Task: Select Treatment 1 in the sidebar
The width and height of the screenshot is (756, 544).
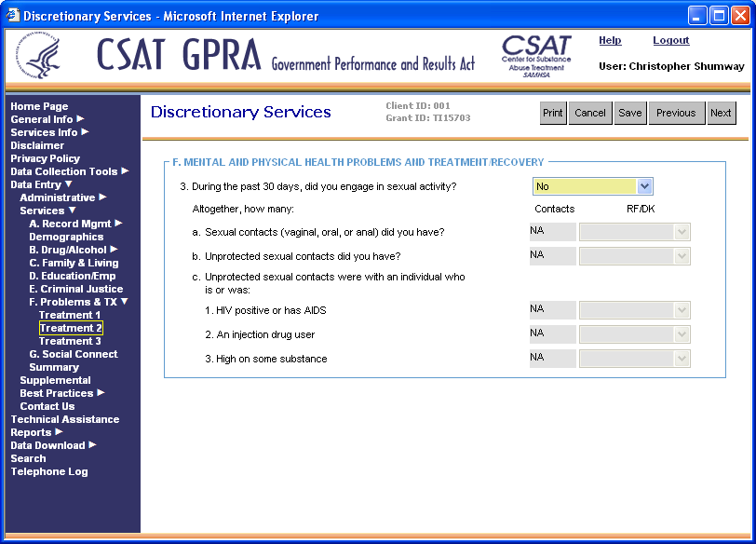Action: pos(70,315)
